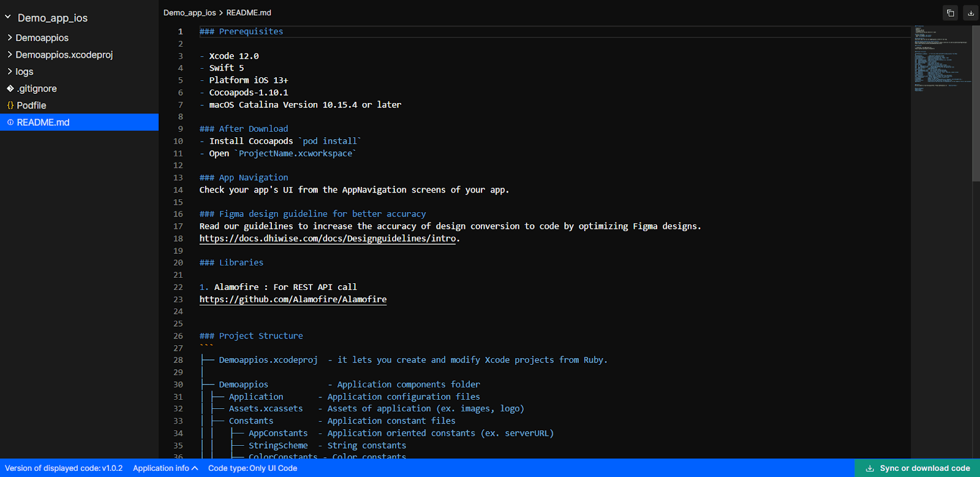
Task: Click line number 14 in the gutter
Action: (178, 190)
